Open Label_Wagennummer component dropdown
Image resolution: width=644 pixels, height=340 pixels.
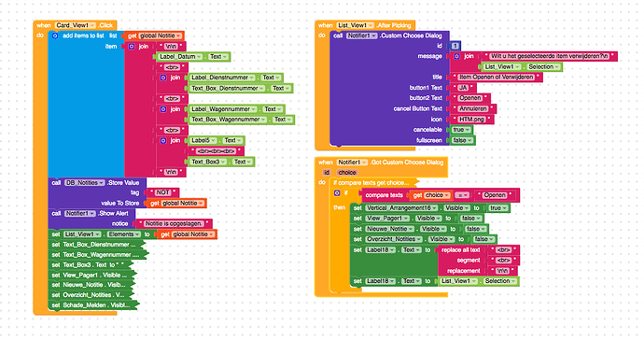click(x=224, y=109)
